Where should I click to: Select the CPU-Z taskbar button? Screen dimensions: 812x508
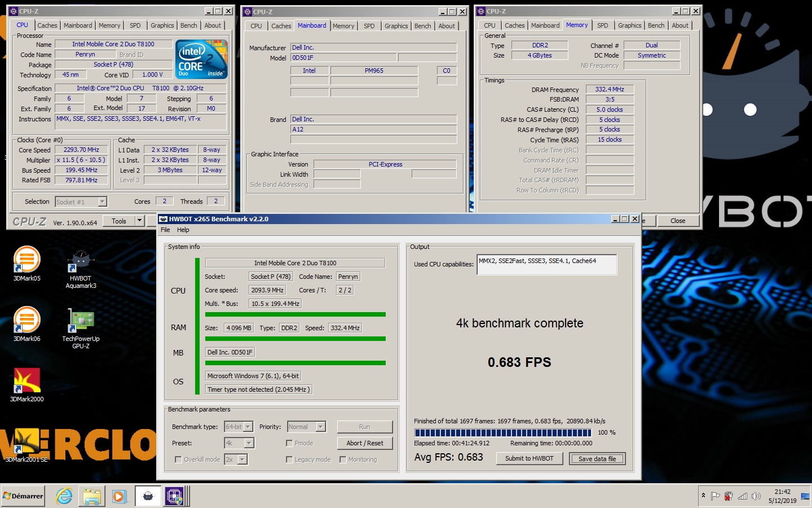pos(174,496)
